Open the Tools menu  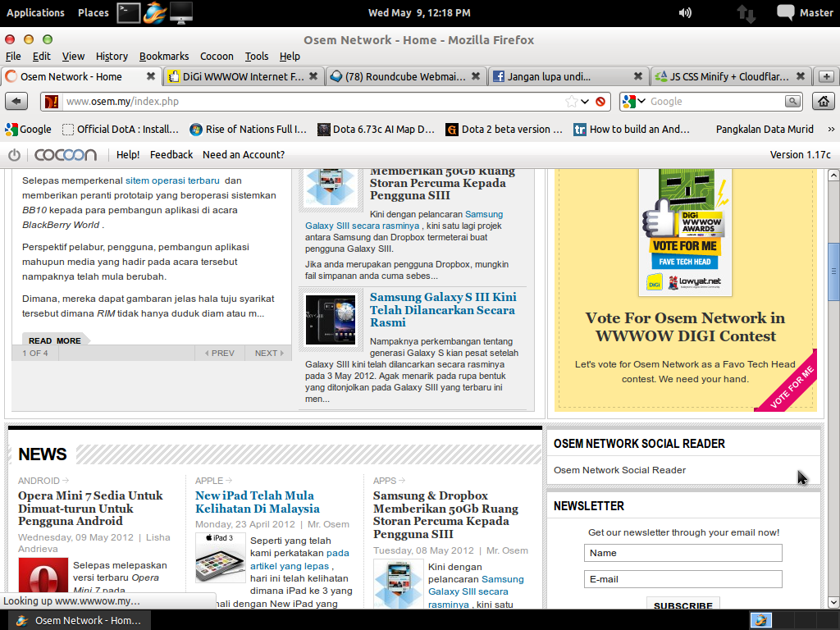[257, 57]
